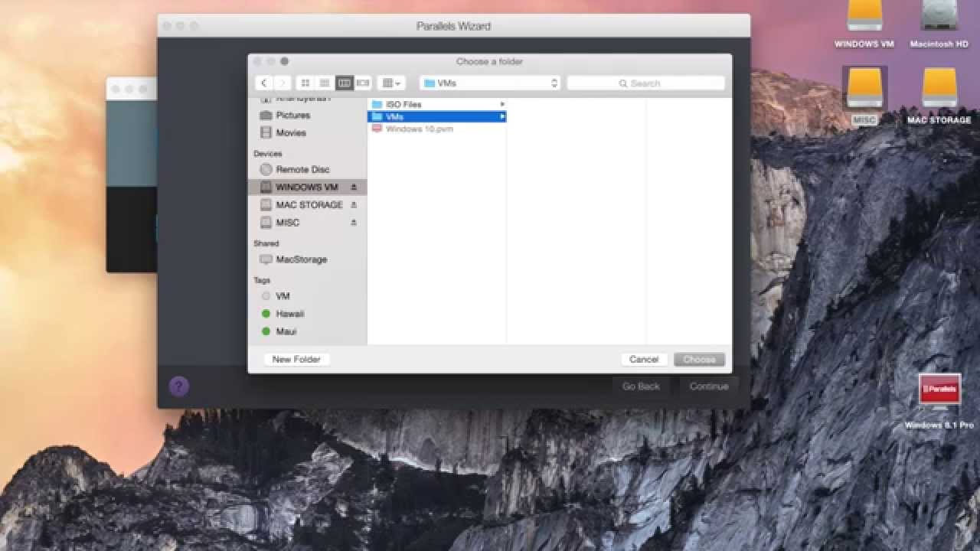Open the item arrangement dropdown
The height and width of the screenshot is (551, 980).
392,83
